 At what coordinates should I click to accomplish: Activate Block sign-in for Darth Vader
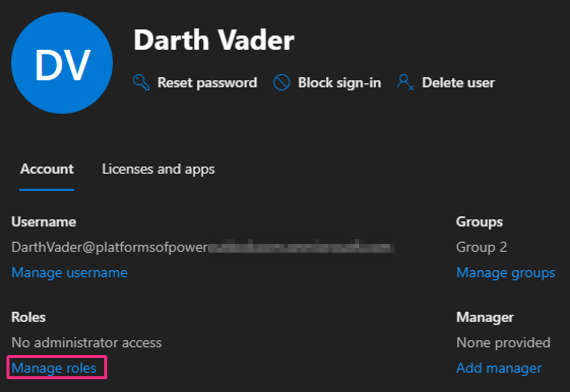point(339,82)
